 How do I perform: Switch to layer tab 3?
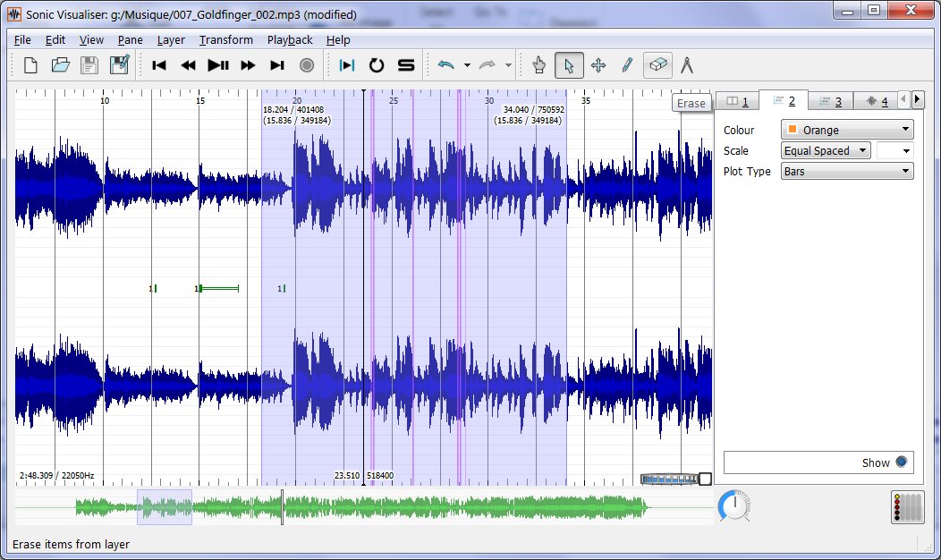tap(831, 101)
